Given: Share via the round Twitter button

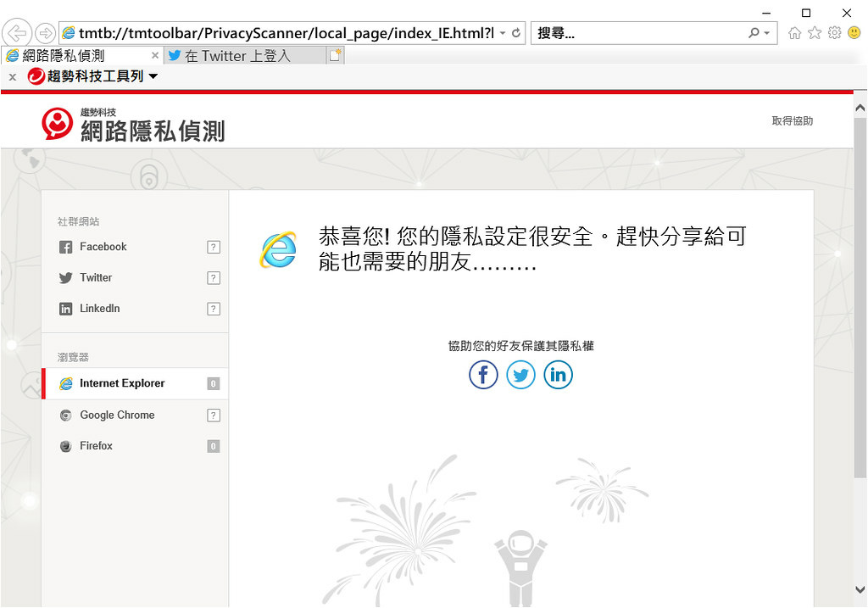Looking at the screenshot, I should tap(521, 375).
